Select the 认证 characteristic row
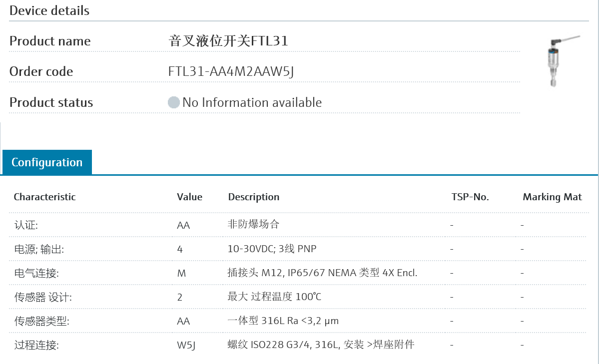Screen dimensions: 599x364 tap(26, 225)
